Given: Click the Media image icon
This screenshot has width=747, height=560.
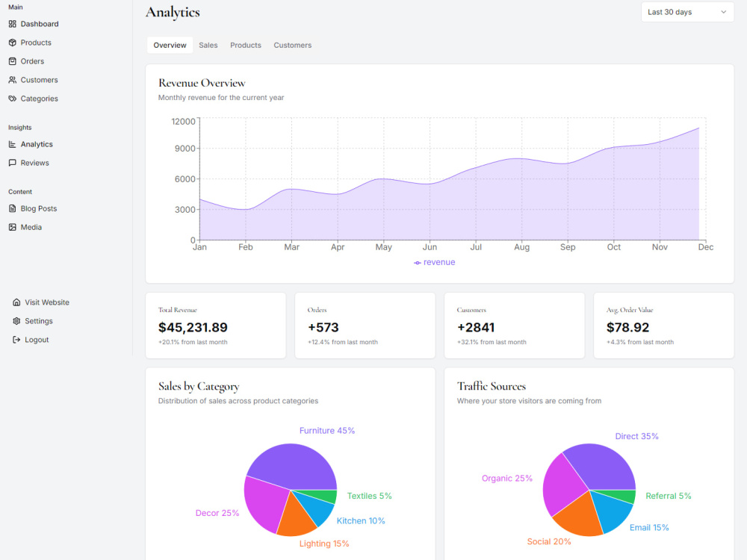Looking at the screenshot, I should point(13,227).
